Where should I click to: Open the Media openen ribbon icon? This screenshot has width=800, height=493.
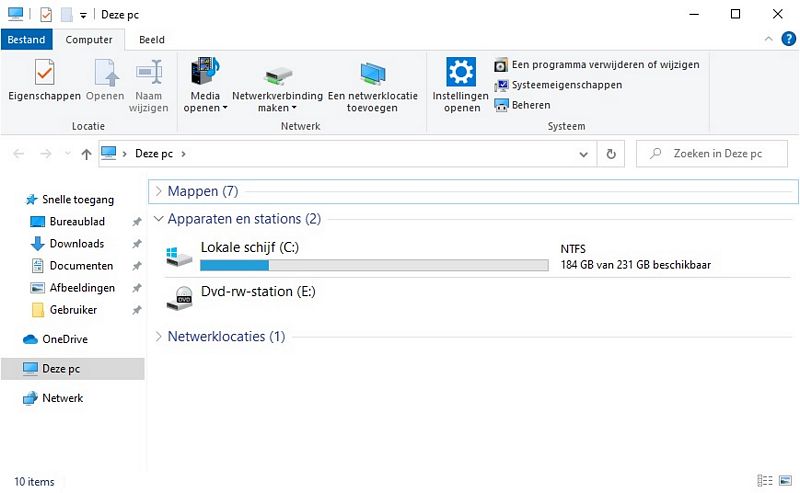pos(205,74)
